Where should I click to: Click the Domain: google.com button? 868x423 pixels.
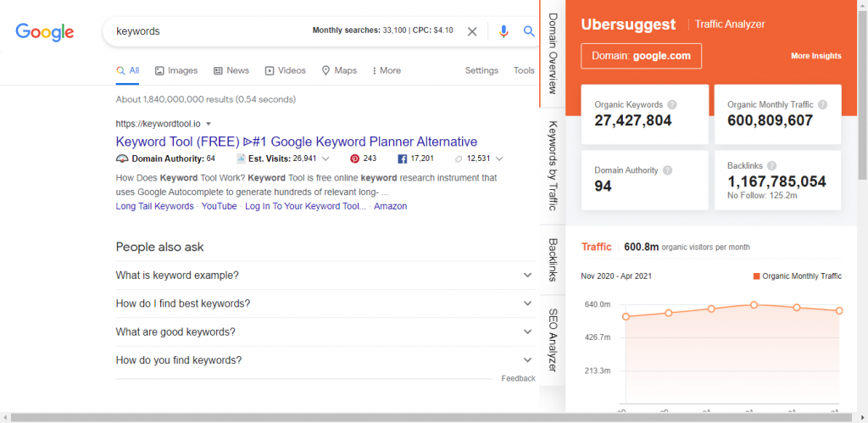point(641,56)
